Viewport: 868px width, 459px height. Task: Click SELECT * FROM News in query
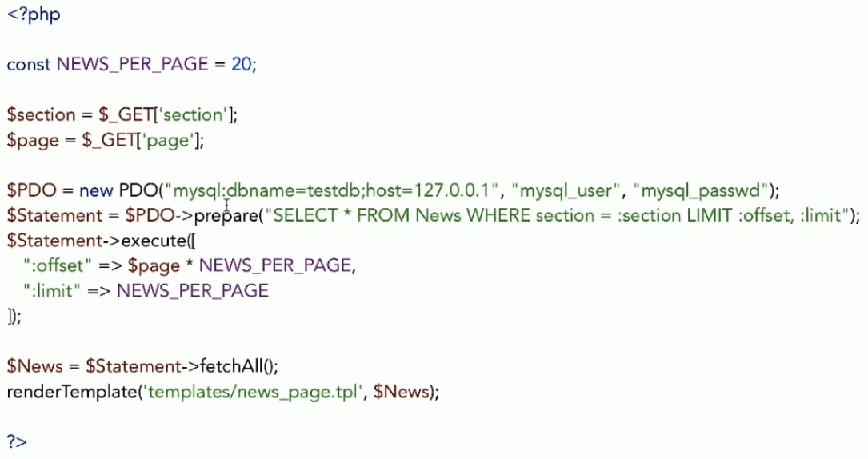click(367, 215)
